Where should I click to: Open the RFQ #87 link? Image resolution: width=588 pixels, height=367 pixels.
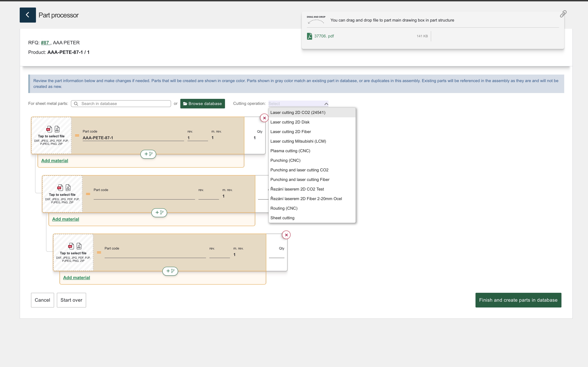[x=45, y=43]
